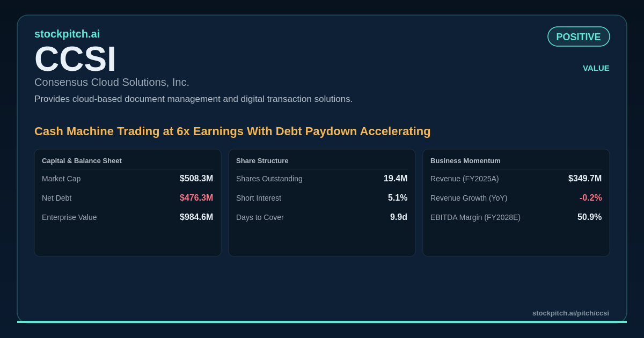Viewport: 644px width, 338px height.
Task: Select the Share Structure card header
Action: coord(262,160)
